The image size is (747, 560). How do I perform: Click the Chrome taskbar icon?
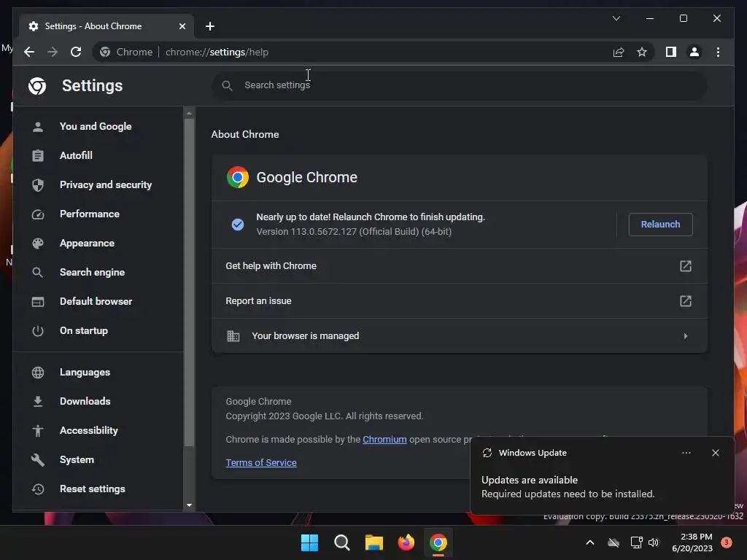(x=438, y=542)
